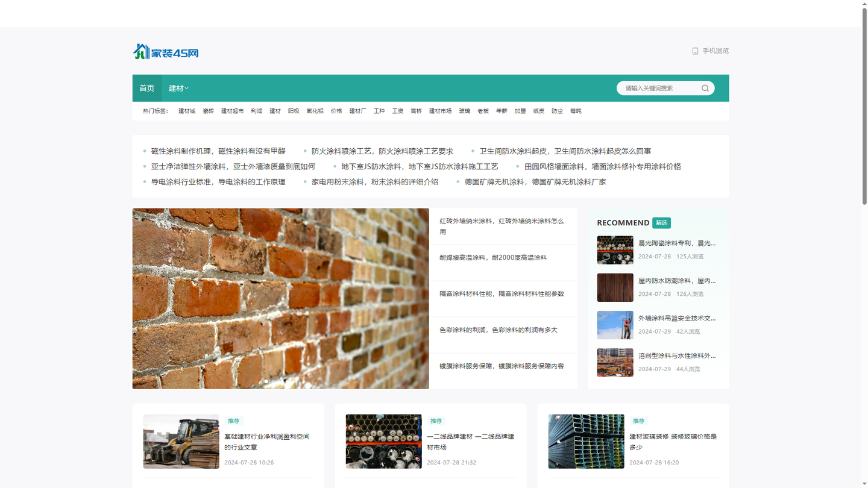868x488 pixels.
Task: Open the 导电涂料行业标准 headline link
Action: tap(218, 182)
